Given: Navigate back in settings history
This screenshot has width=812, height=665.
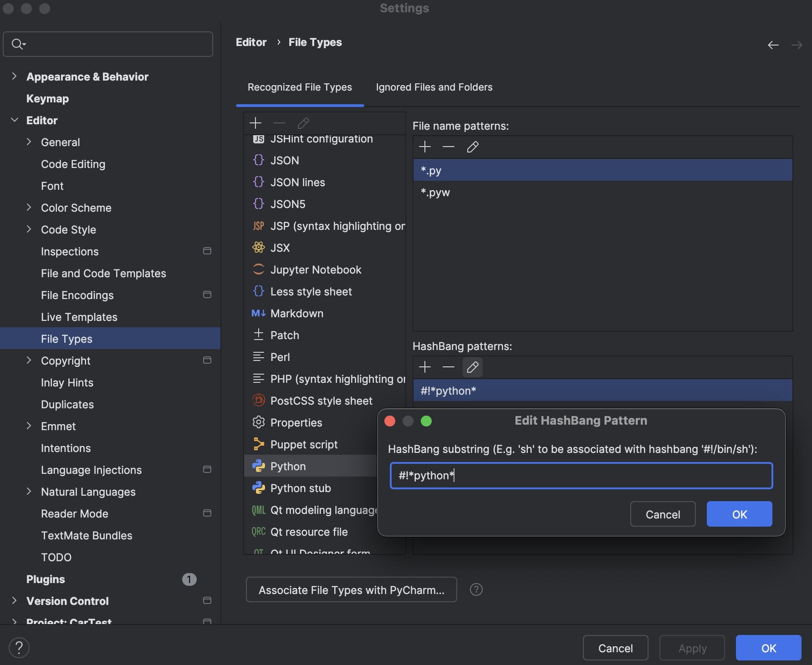Looking at the screenshot, I should click(x=773, y=45).
